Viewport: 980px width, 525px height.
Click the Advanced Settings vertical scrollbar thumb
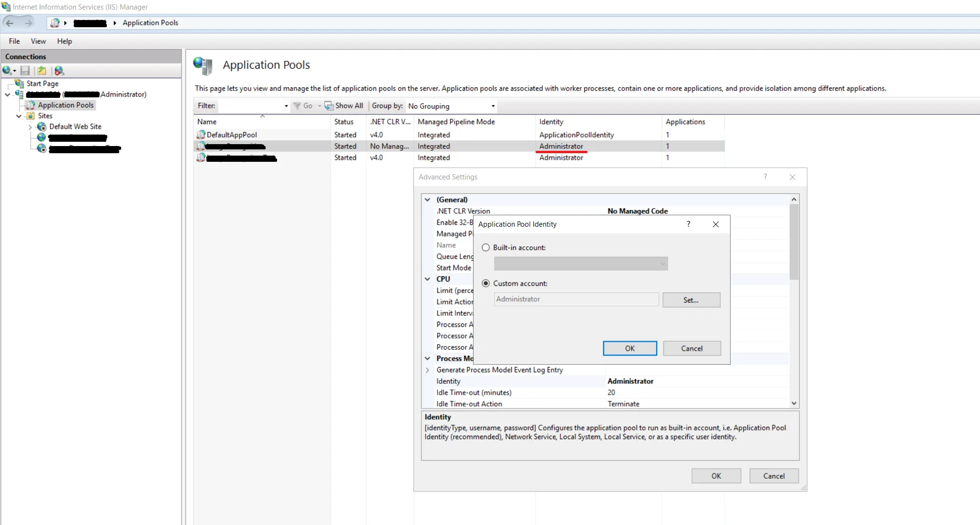click(794, 241)
